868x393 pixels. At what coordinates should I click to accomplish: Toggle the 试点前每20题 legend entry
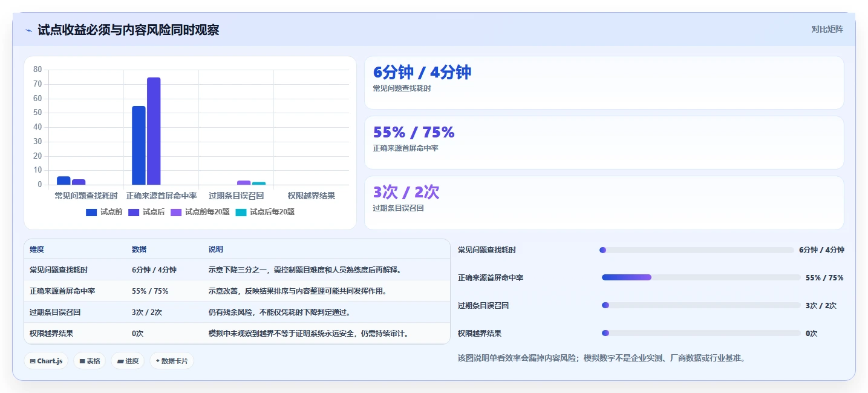[x=200, y=212]
